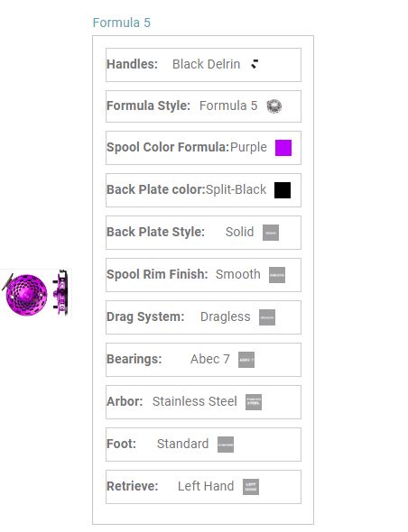Click the Abec 7 bearings icon
This screenshot has height=532, width=408.
(246, 360)
